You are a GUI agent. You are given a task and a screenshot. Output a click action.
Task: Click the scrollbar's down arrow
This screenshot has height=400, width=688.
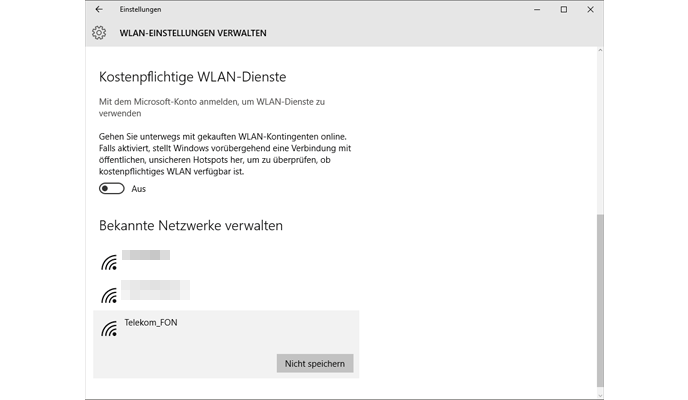pos(599,393)
